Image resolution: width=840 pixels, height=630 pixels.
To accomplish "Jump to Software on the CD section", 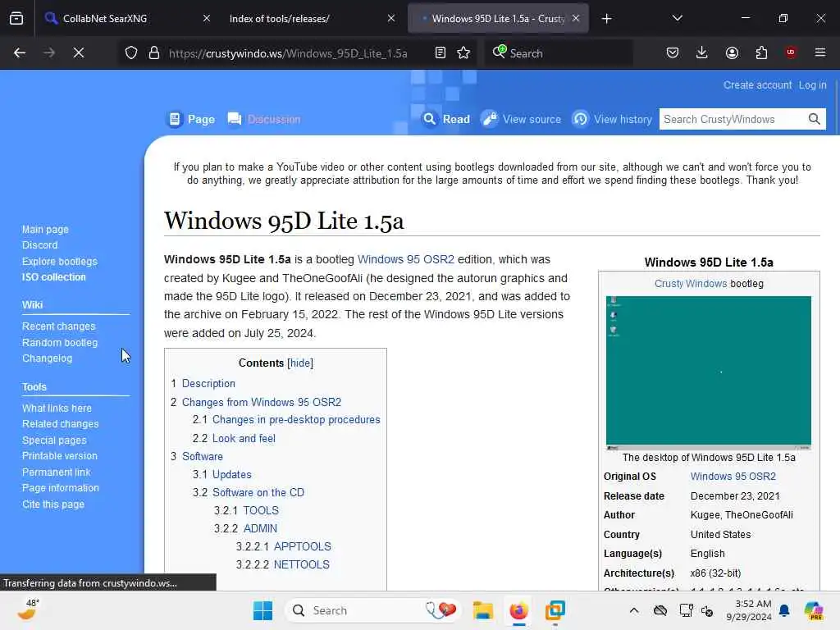I will point(258,492).
